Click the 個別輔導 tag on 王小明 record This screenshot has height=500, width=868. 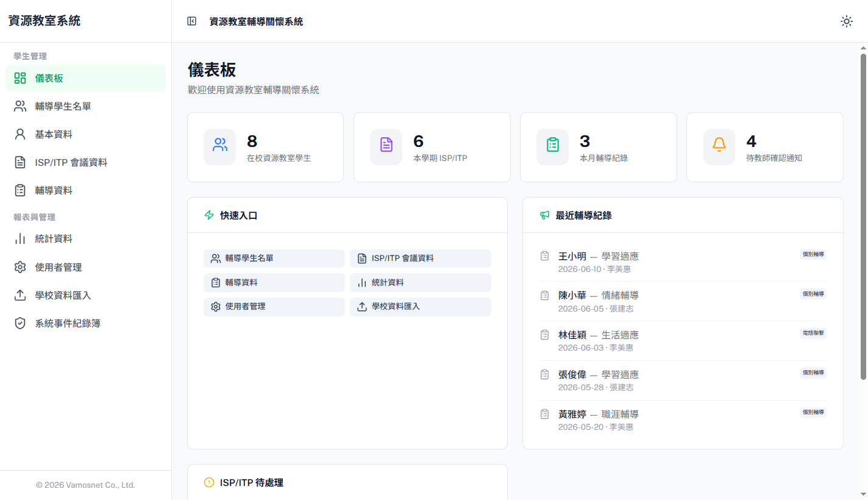[813, 254]
